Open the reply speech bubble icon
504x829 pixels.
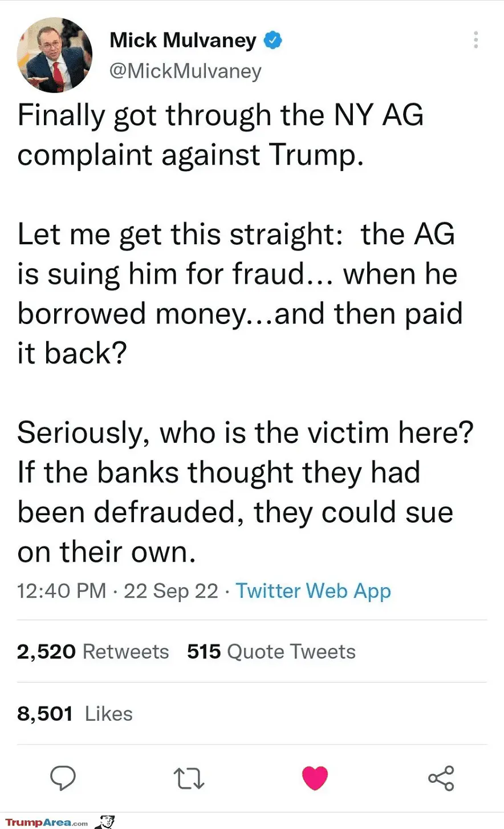(x=63, y=778)
